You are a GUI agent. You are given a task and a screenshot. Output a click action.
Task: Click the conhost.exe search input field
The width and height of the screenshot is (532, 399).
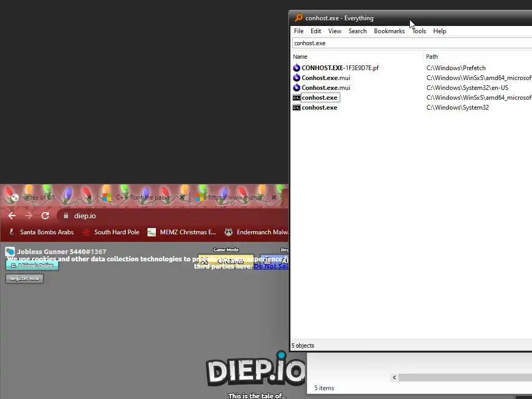click(412, 43)
